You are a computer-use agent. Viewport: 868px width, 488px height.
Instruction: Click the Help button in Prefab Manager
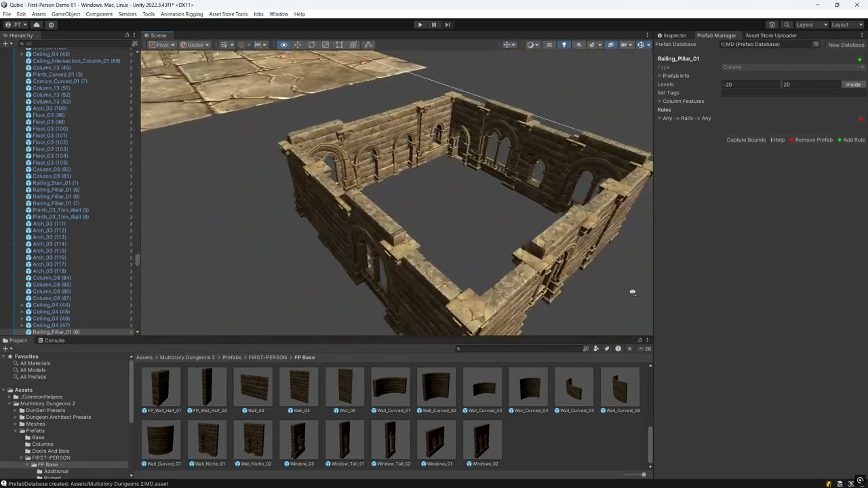coord(778,140)
